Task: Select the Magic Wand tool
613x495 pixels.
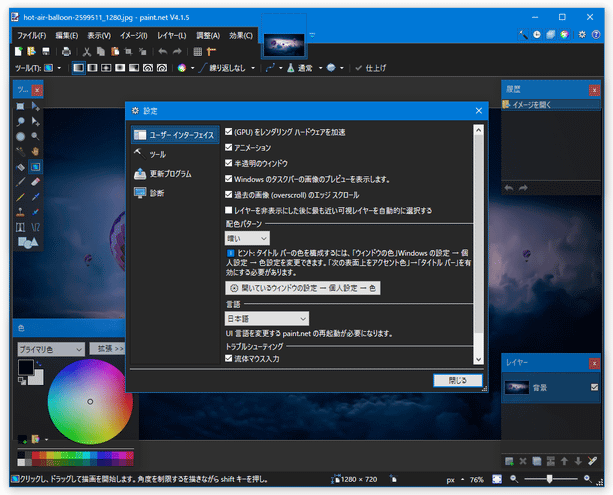Action: pos(20,151)
